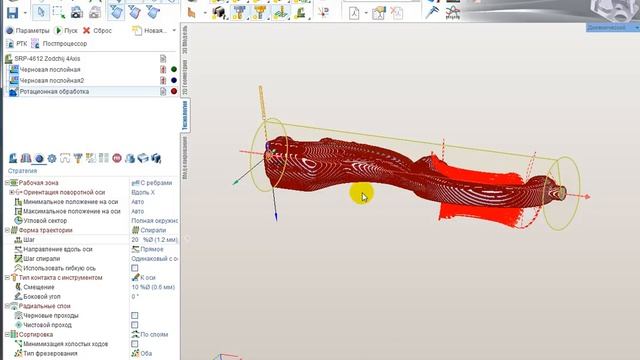Click the 'Параметры' button
Image resolution: width=640 pixels, height=360 pixels.
27,31
